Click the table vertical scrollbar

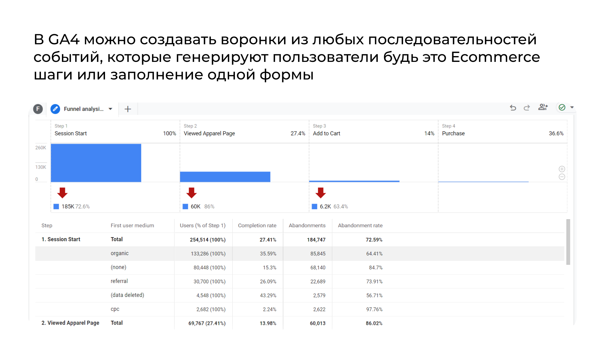(568, 242)
